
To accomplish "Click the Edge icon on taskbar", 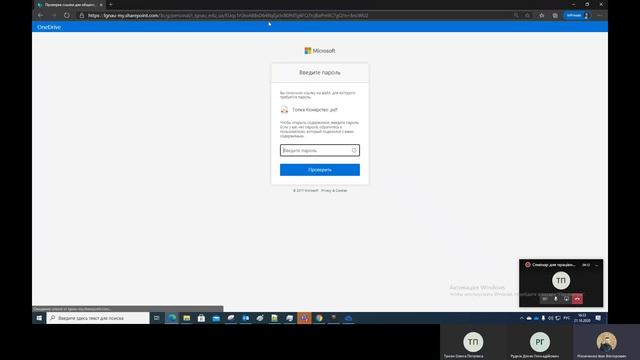I will point(172,318).
